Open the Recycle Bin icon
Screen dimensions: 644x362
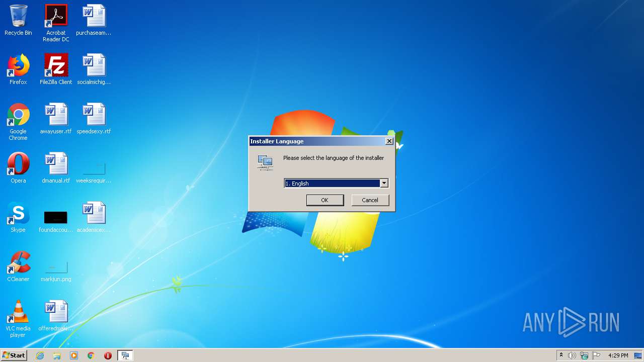click(x=18, y=20)
